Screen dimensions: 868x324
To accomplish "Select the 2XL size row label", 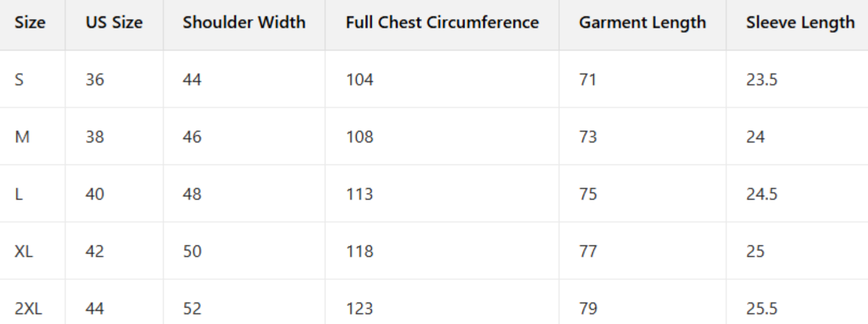I will click(x=28, y=309).
